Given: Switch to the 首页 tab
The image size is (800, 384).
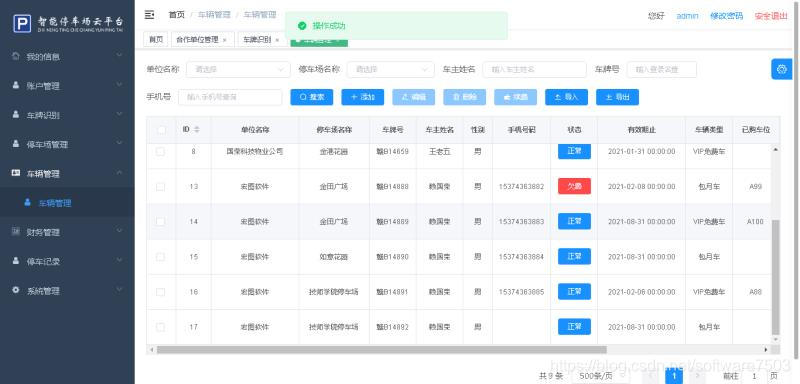Looking at the screenshot, I should point(156,40).
